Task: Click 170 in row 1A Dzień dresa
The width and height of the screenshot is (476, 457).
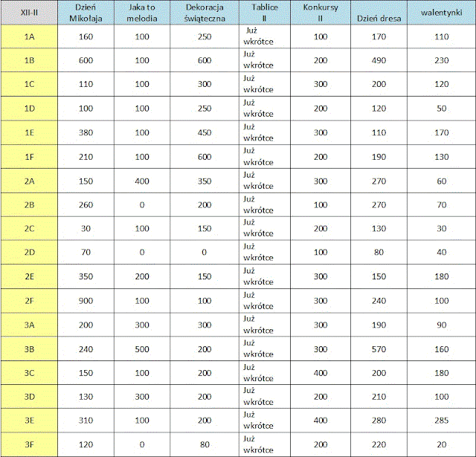Action: (x=379, y=36)
